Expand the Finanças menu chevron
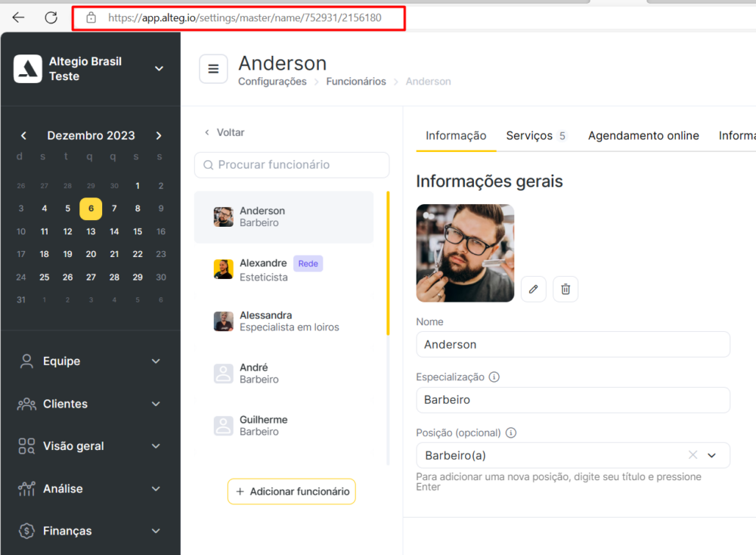756x555 pixels. tap(156, 531)
